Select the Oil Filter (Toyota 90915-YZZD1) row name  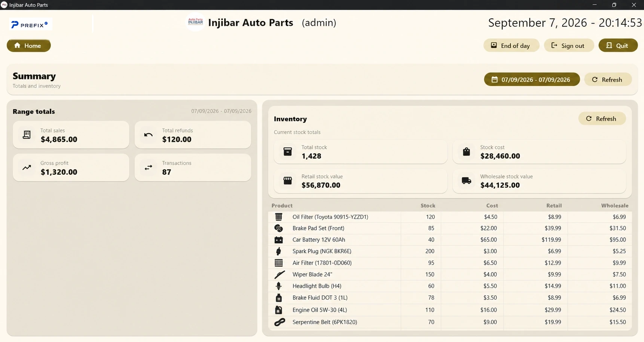(330, 217)
